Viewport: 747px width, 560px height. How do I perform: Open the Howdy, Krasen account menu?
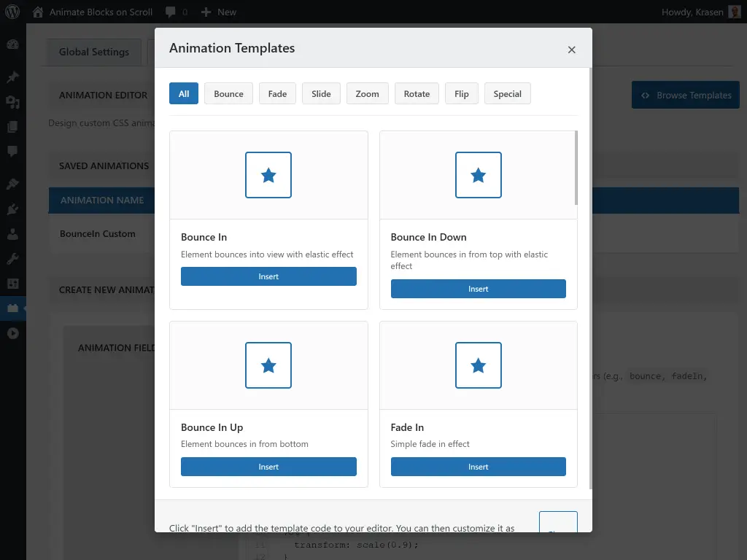click(693, 12)
